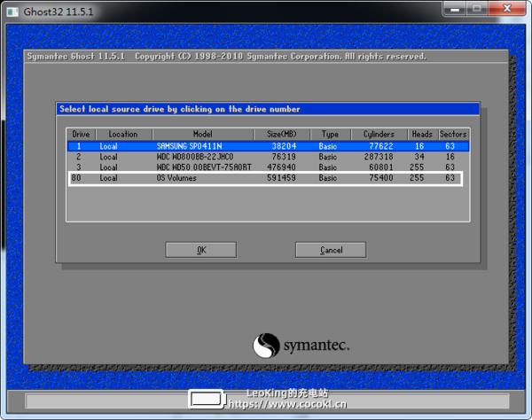The height and width of the screenshot is (420, 532).
Task: Click the Model column header
Action: pos(203,134)
